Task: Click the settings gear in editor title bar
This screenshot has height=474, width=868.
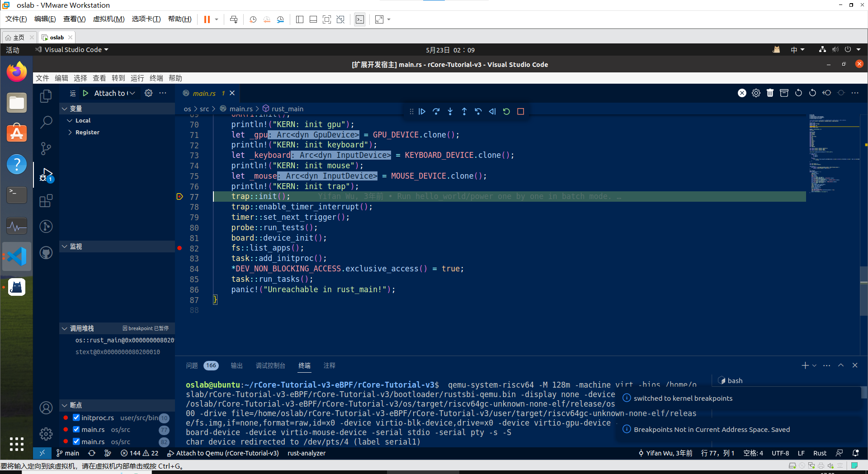Action: (756, 93)
